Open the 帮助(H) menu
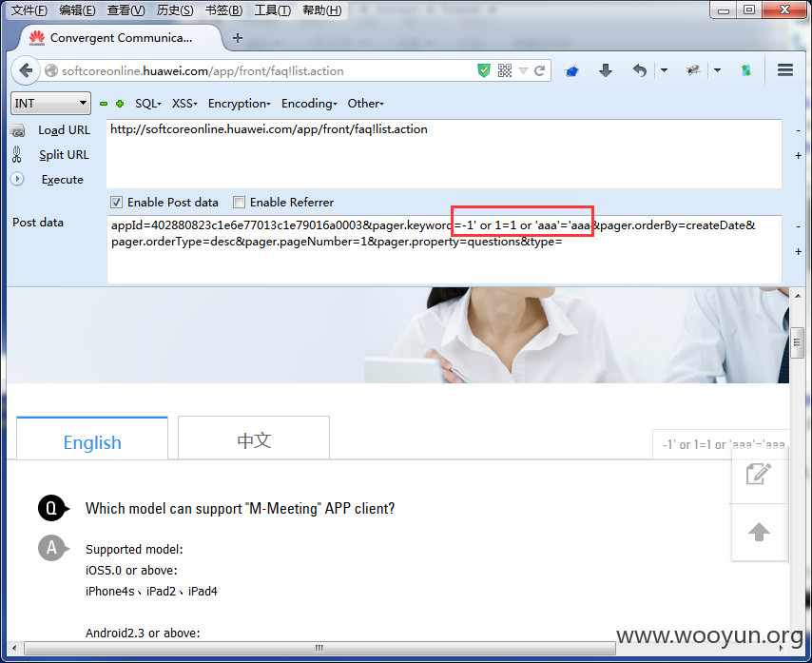812x663 pixels. pos(322,10)
